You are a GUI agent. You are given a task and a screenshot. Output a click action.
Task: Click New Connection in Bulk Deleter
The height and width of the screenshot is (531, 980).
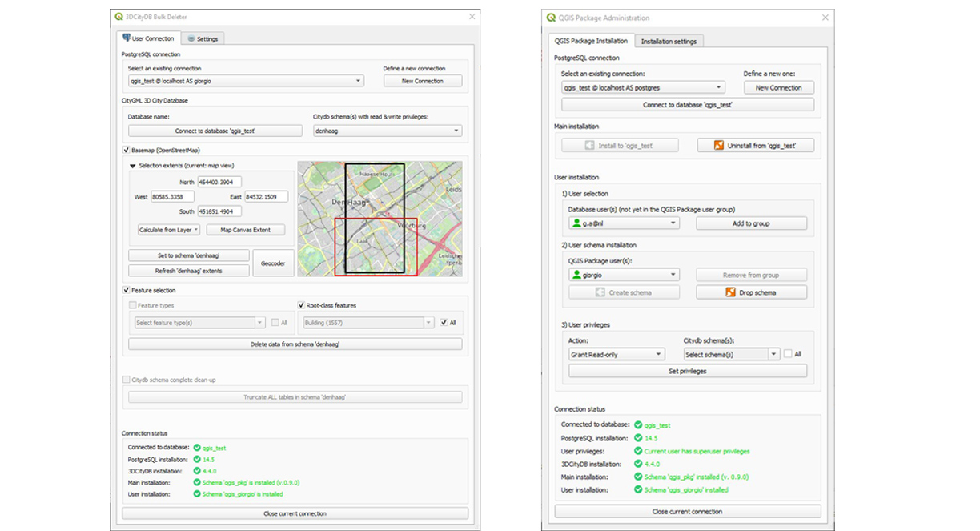423,81
